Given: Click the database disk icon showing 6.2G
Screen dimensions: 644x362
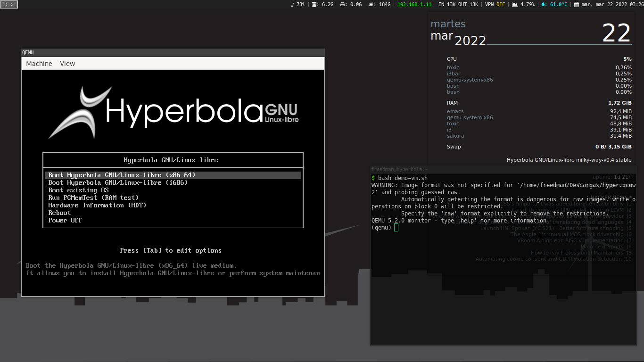Looking at the screenshot, I should click(314, 4).
